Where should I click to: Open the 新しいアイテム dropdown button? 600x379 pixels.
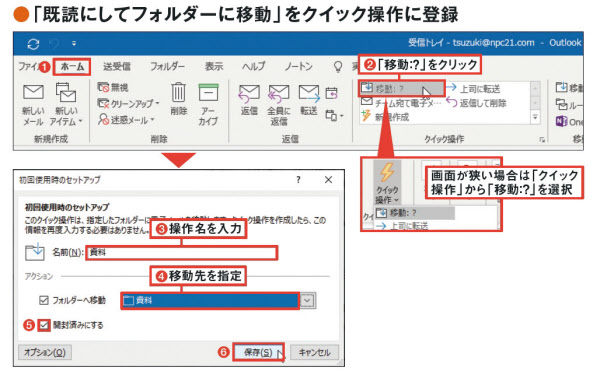pyautogui.click(x=66, y=105)
